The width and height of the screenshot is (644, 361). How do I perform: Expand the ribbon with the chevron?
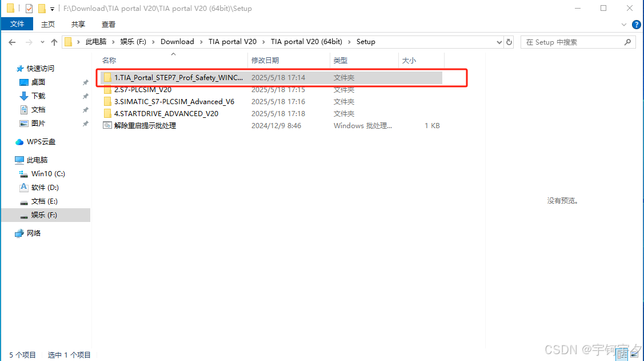tap(624, 25)
